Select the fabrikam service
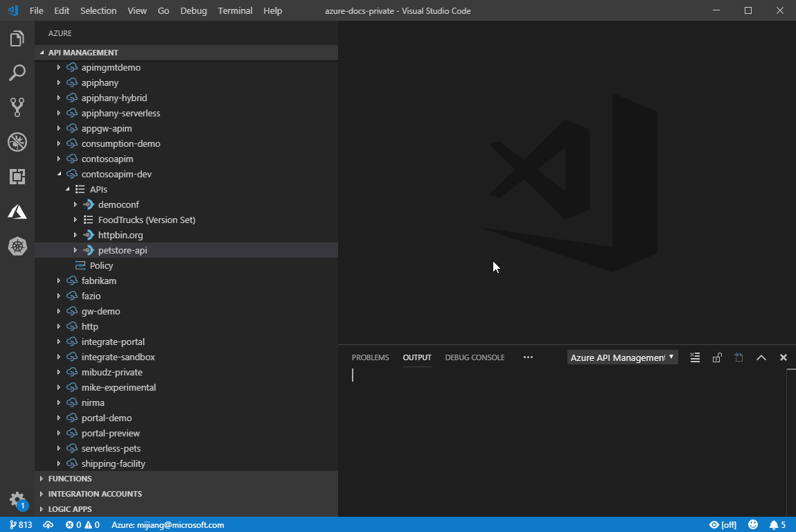Screen dimensions: 796x532 (186, 281)
